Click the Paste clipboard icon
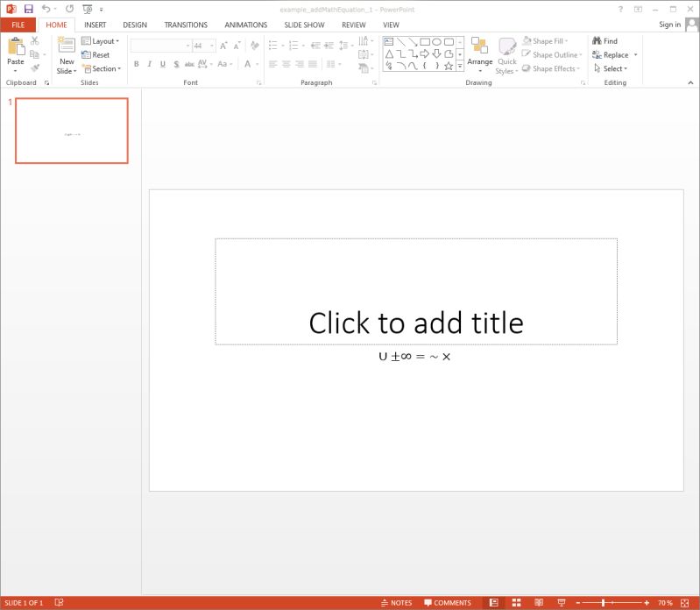Viewport: 700px width, 610px height. 16,46
